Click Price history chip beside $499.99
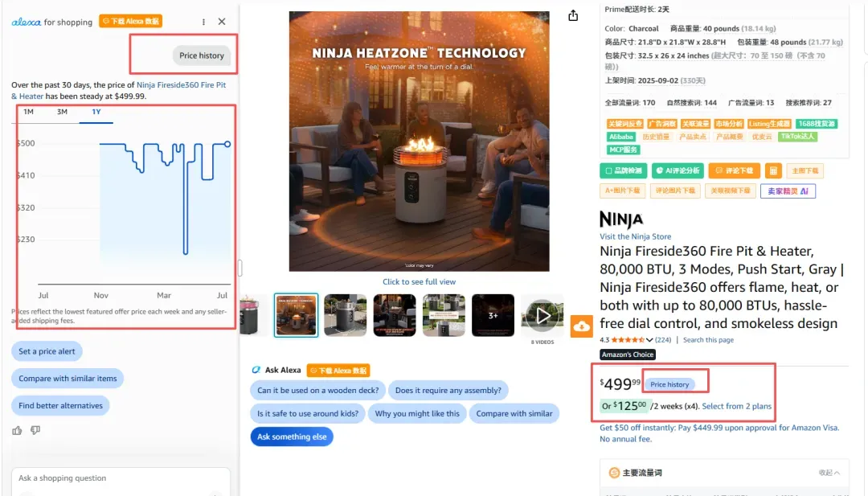Screen dimensions: 868x496 pyautogui.click(x=669, y=384)
